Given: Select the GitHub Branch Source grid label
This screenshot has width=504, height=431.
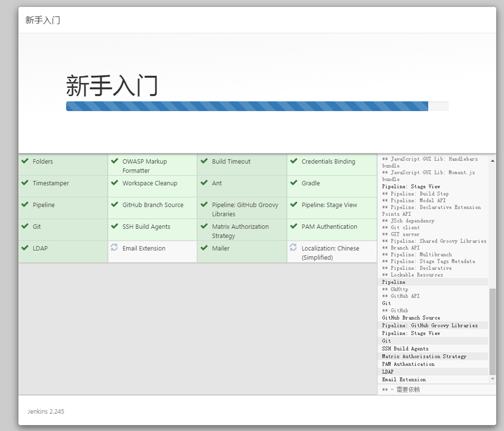Looking at the screenshot, I should tap(153, 205).
